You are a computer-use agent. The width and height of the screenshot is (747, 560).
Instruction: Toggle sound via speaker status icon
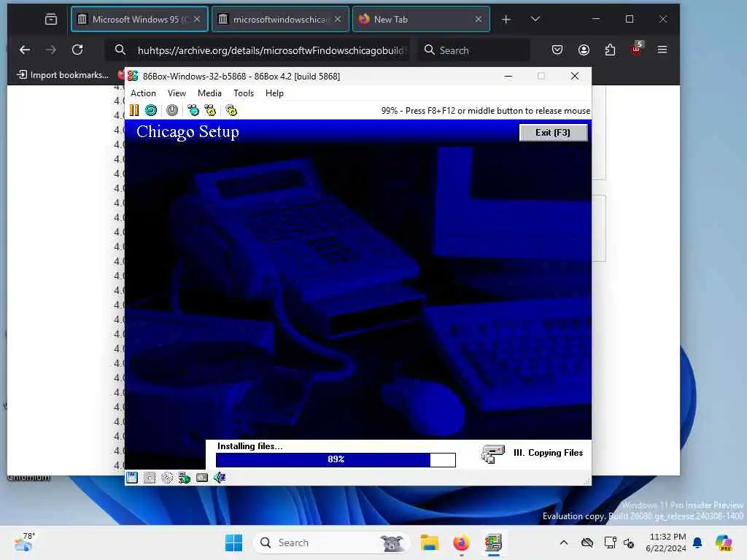tap(220, 478)
